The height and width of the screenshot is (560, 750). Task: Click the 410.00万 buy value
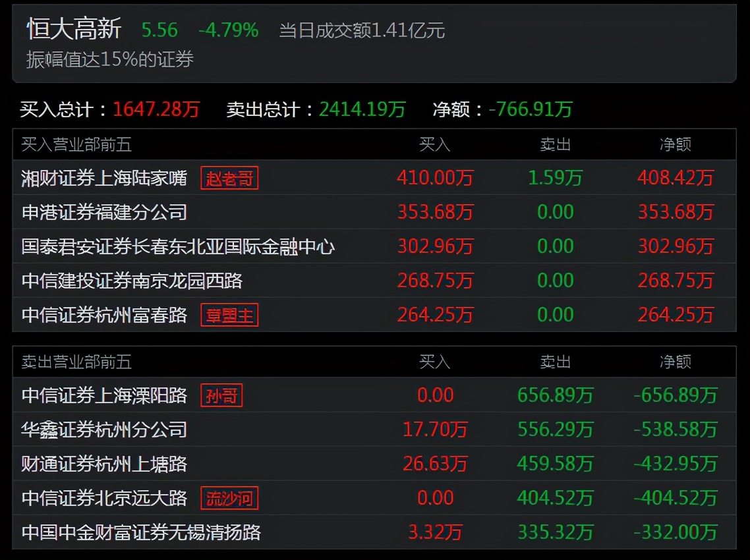click(x=435, y=178)
